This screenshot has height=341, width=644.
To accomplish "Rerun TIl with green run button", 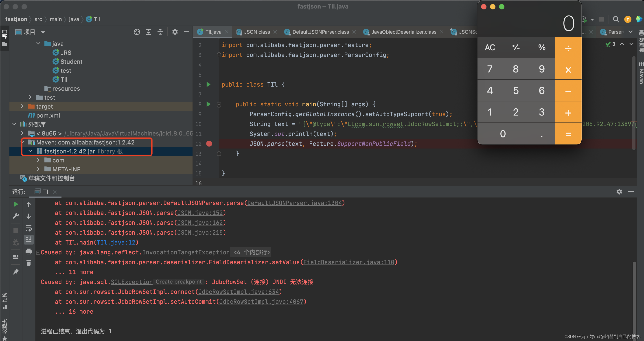I will (x=15, y=204).
